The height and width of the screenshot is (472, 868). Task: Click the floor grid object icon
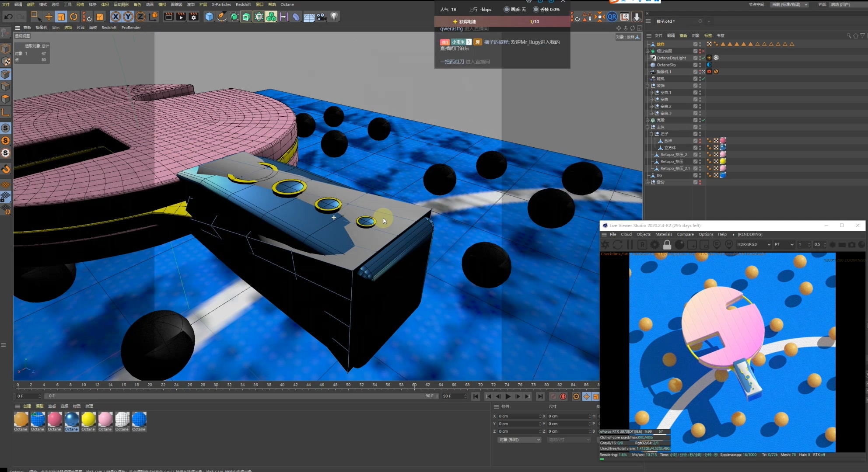(309, 17)
